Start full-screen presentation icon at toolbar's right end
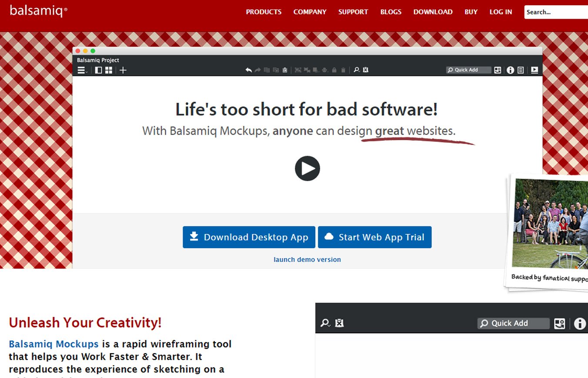Screen dimensions: 588x378 click(x=535, y=70)
